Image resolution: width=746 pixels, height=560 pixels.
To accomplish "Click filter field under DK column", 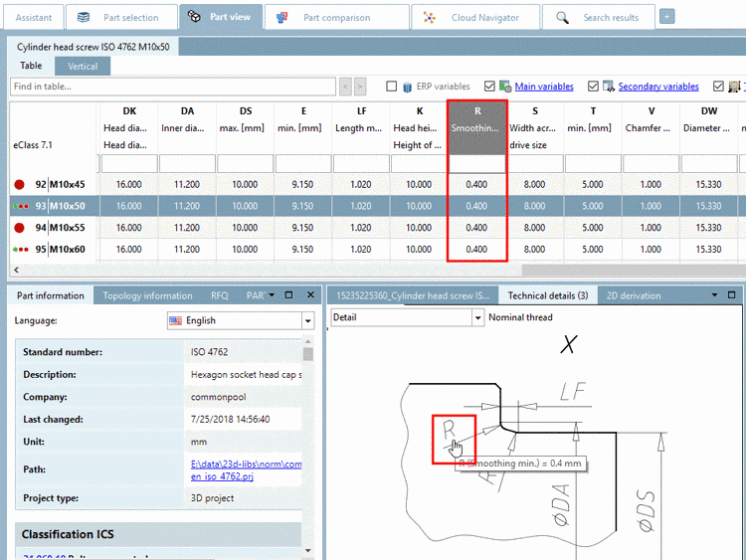I will pyautogui.click(x=129, y=164).
